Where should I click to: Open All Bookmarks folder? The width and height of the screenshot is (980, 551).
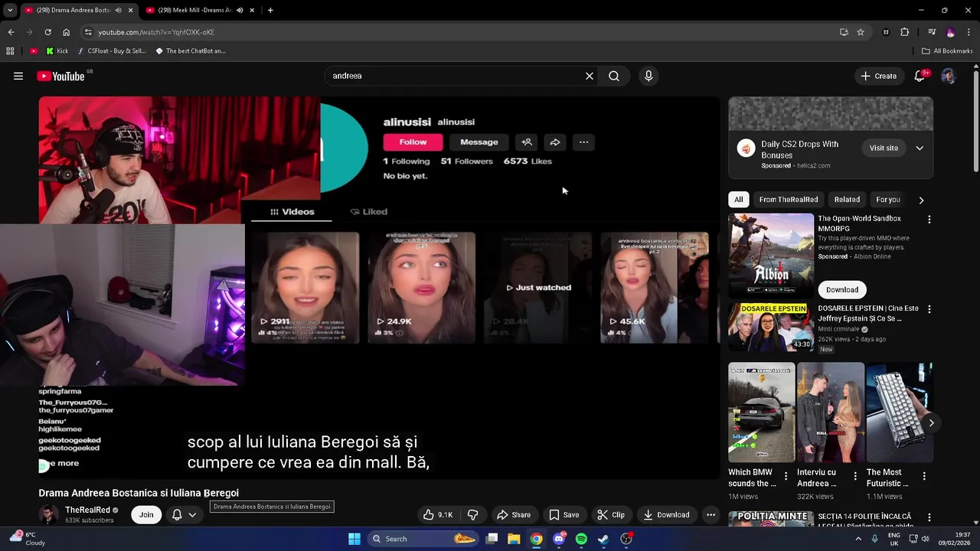947,51
